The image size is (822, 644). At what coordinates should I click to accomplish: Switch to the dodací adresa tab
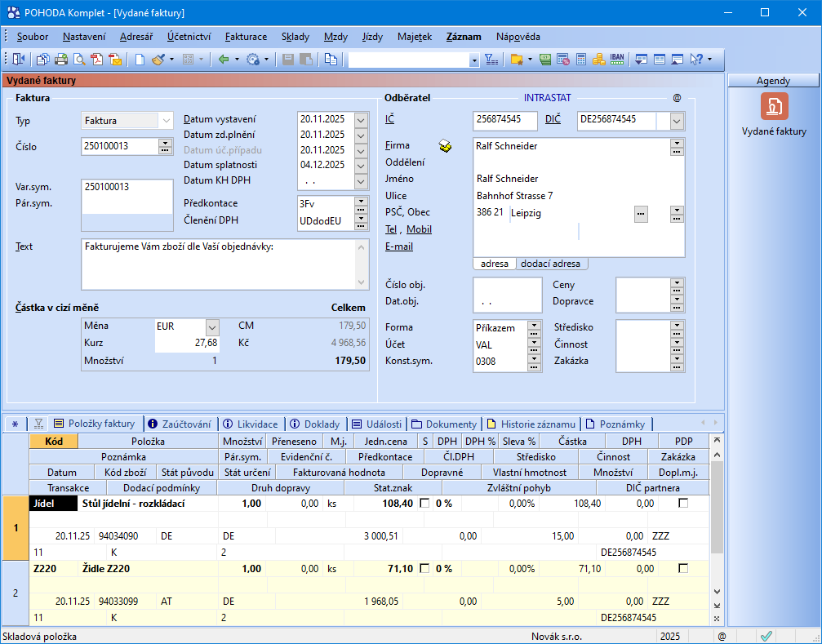(x=550, y=264)
